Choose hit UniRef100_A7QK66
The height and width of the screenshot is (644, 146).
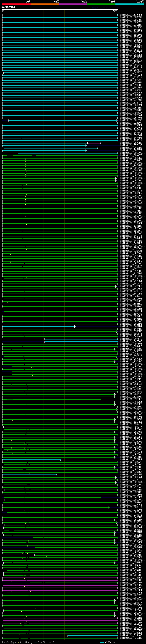tap(131, 37)
